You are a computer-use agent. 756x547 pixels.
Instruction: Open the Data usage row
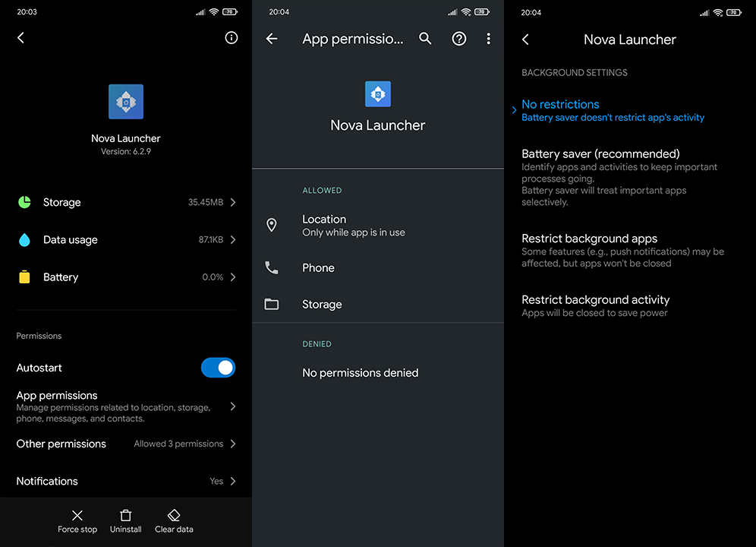[x=126, y=240]
